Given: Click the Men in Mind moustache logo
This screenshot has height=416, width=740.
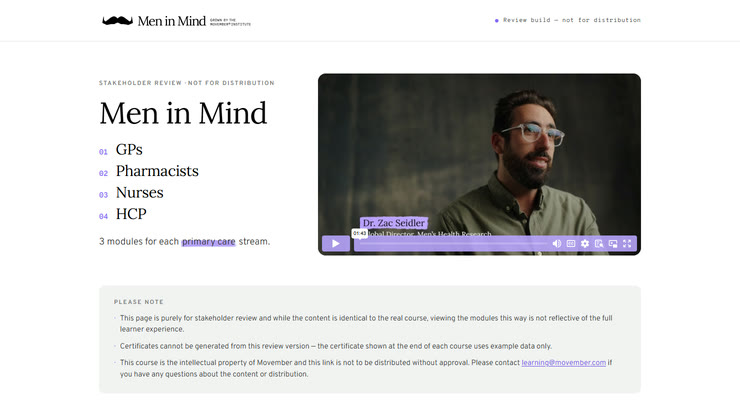Looking at the screenshot, I should pos(118,21).
